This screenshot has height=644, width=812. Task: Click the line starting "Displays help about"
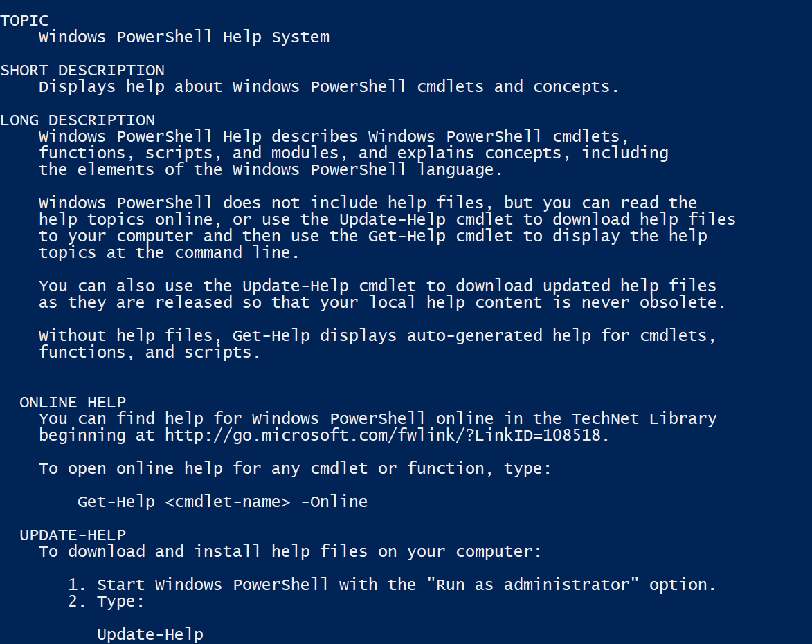click(329, 87)
